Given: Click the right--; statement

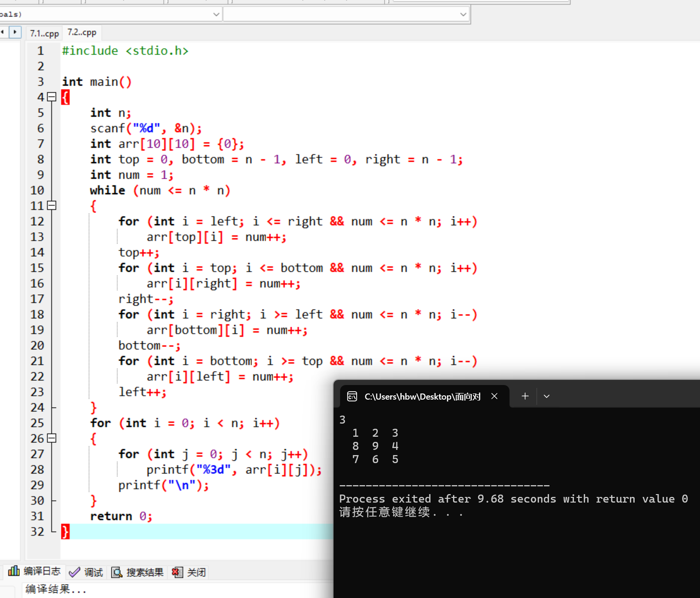Looking at the screenshot, I should 146,299.
